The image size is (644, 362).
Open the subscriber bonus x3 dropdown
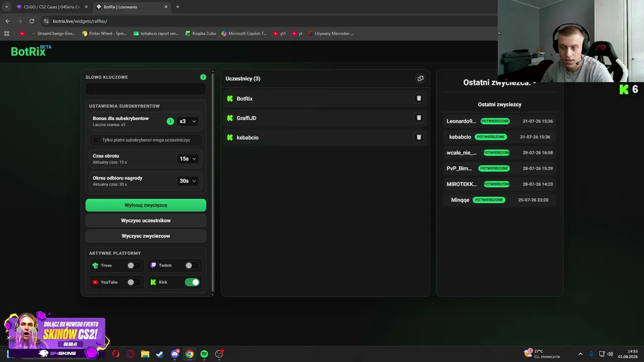(188, 121)
